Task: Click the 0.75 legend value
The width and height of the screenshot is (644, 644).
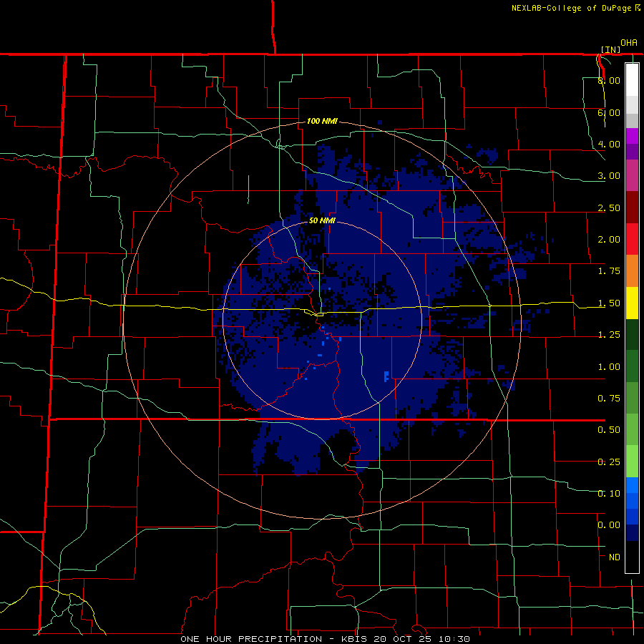Action: [609, 399]
